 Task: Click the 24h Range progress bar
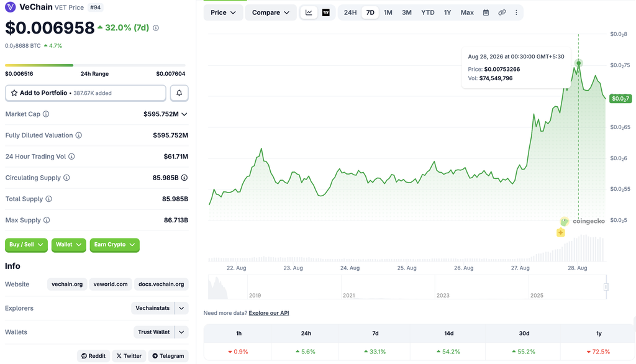click(x=95, y=65)
